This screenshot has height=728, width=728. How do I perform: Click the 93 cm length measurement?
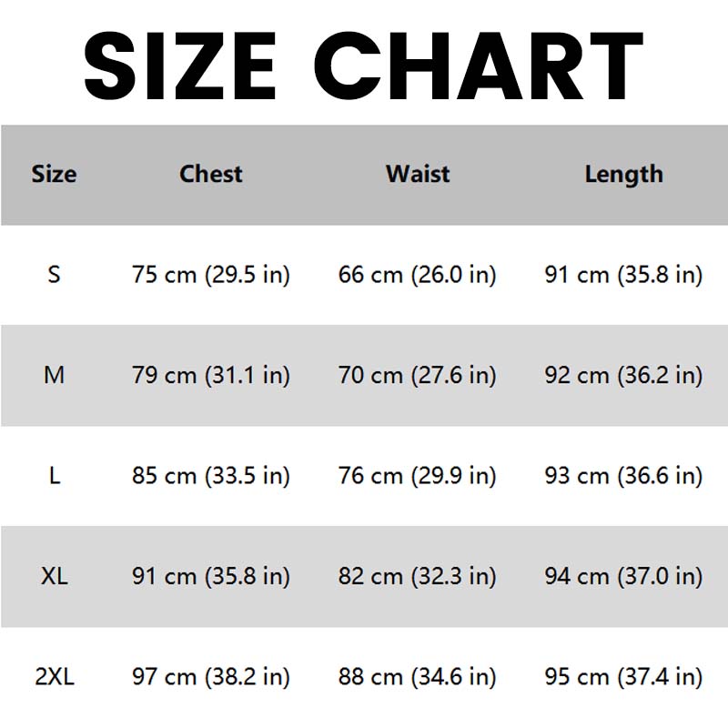point(623,475)
